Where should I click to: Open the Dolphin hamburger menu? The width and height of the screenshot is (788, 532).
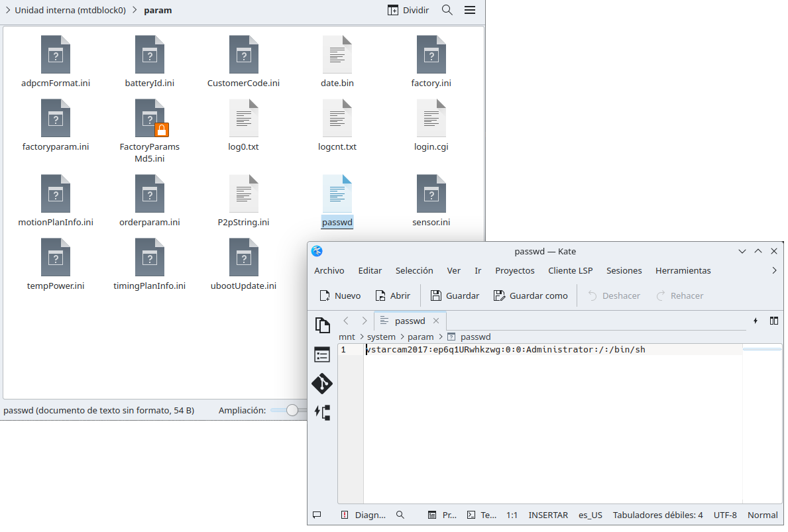click(x=470, y=10)
